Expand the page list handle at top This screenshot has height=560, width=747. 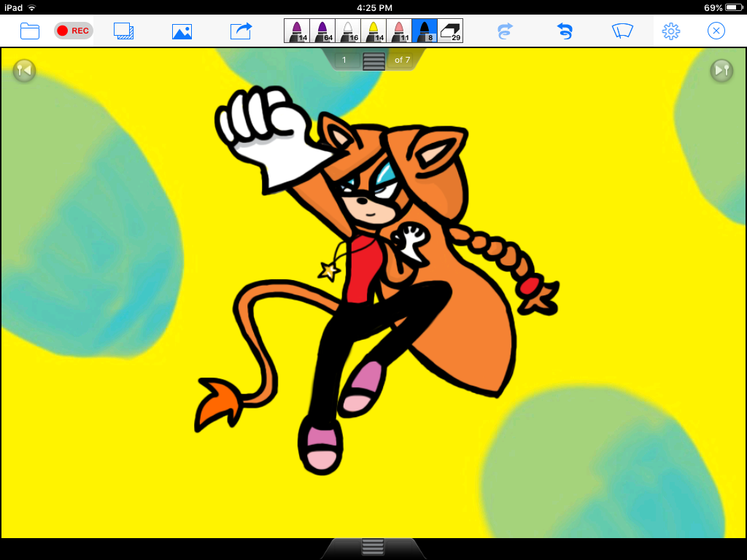[373, 61]
